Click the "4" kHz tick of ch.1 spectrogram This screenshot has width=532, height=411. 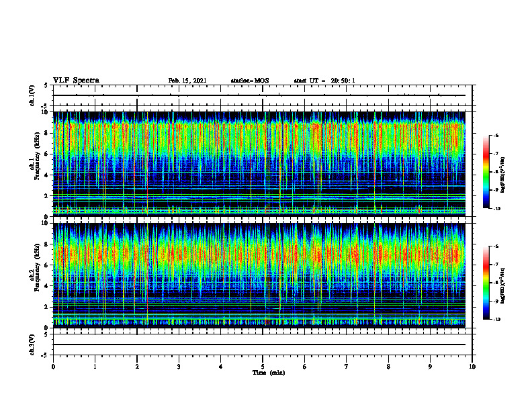click(46, 175)
